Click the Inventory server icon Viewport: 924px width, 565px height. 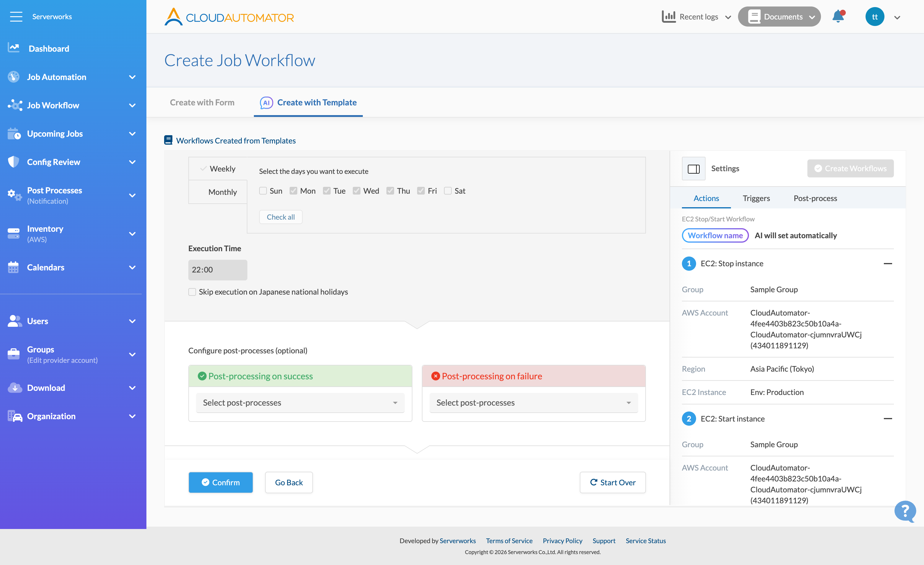(x=14, y=233)
